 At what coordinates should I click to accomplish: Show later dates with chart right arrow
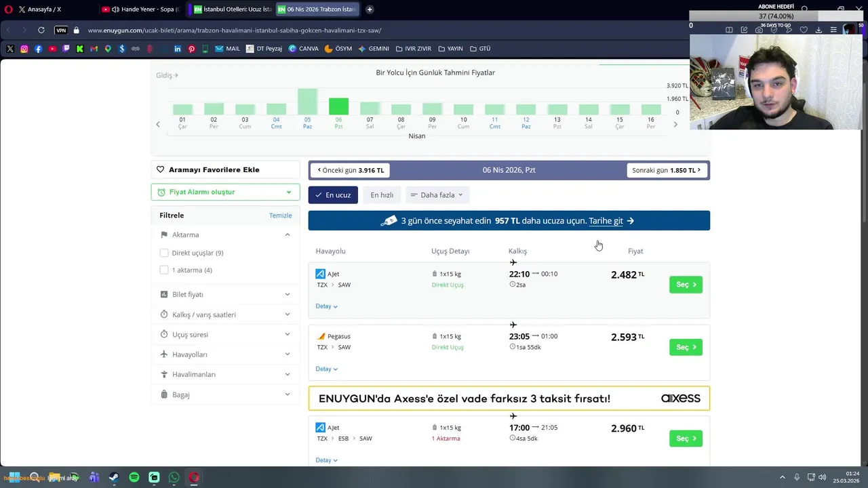click(675, 124)
